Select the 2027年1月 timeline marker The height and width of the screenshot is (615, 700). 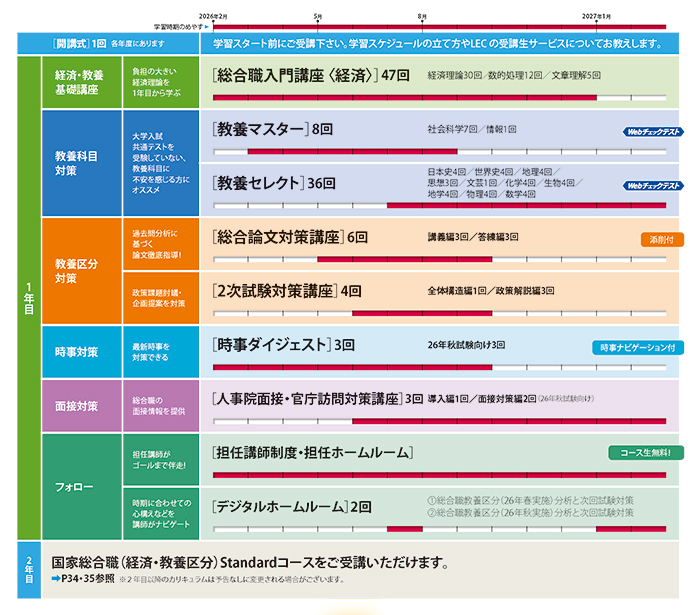tap(598, 17)
